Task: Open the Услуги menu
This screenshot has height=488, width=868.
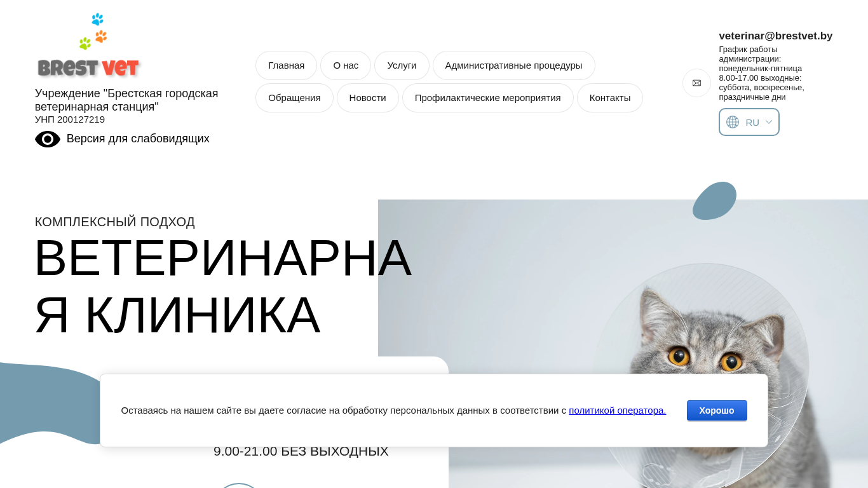Action: (x=402, y=65)
